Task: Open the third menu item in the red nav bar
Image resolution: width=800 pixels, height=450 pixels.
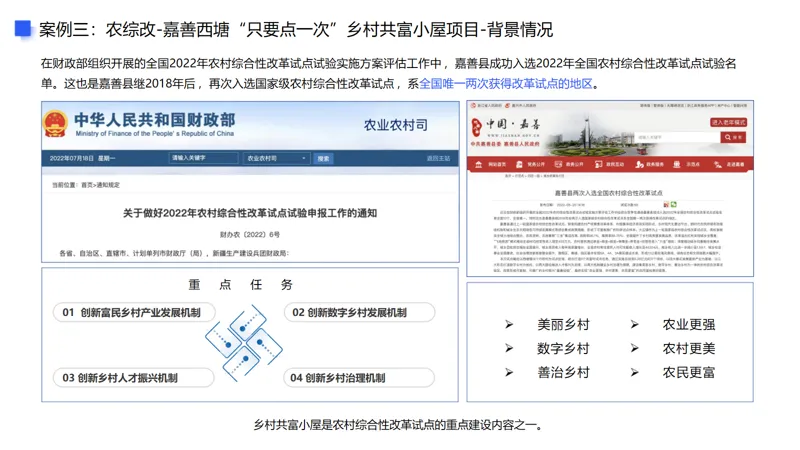Action: [x=569, y=164]
